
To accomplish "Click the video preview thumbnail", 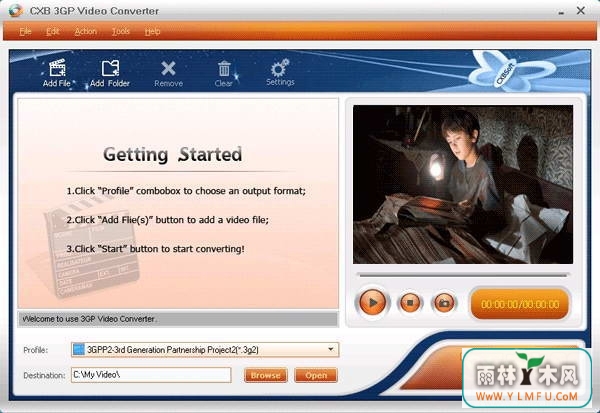I will 463,184.
